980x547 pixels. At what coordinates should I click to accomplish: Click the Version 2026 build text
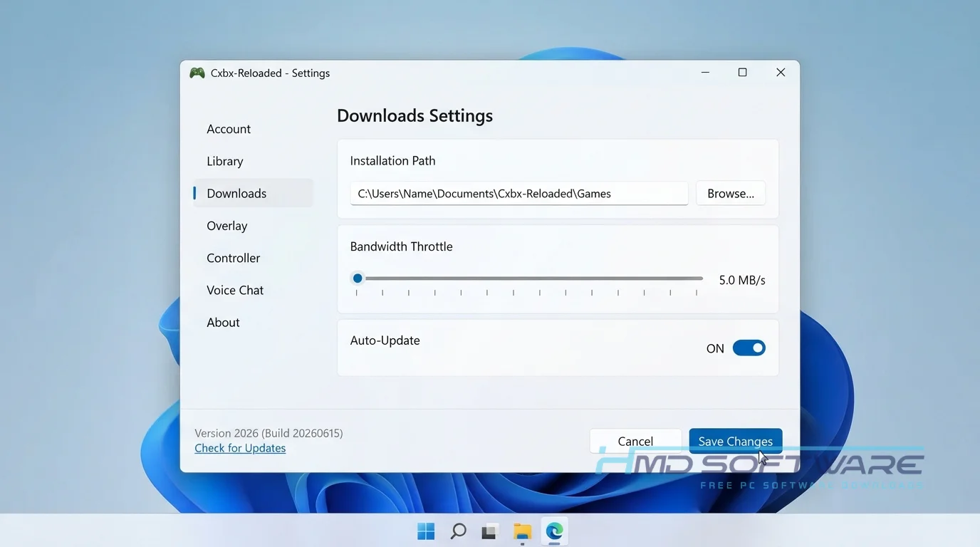coord(269,433)
